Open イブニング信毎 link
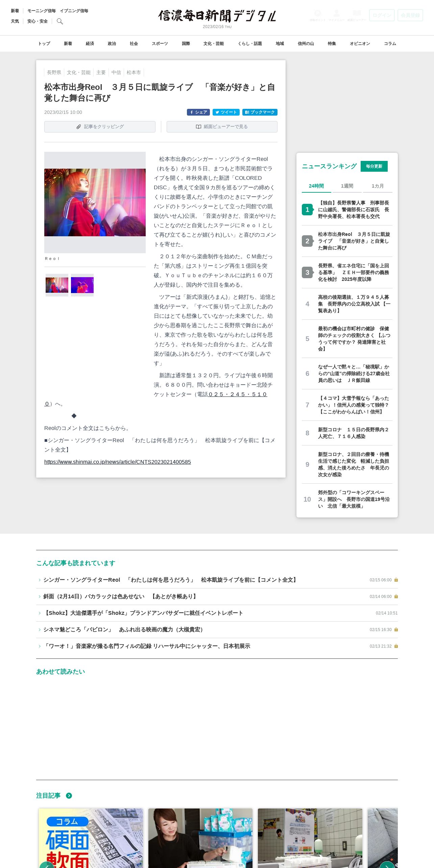Image resolution: width=434 pixels, height=868 pixels. [74, 11]
